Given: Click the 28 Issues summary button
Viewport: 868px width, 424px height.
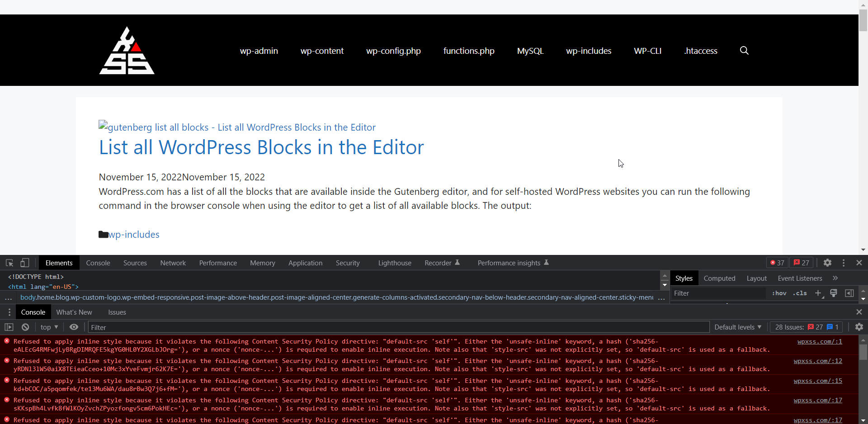Looking at the screenshot, I should pyautogui.click(x=807, y=327).
